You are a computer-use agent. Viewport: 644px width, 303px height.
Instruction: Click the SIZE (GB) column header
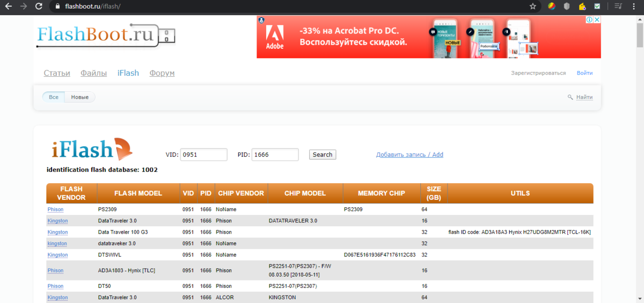[x=434, y=193]
